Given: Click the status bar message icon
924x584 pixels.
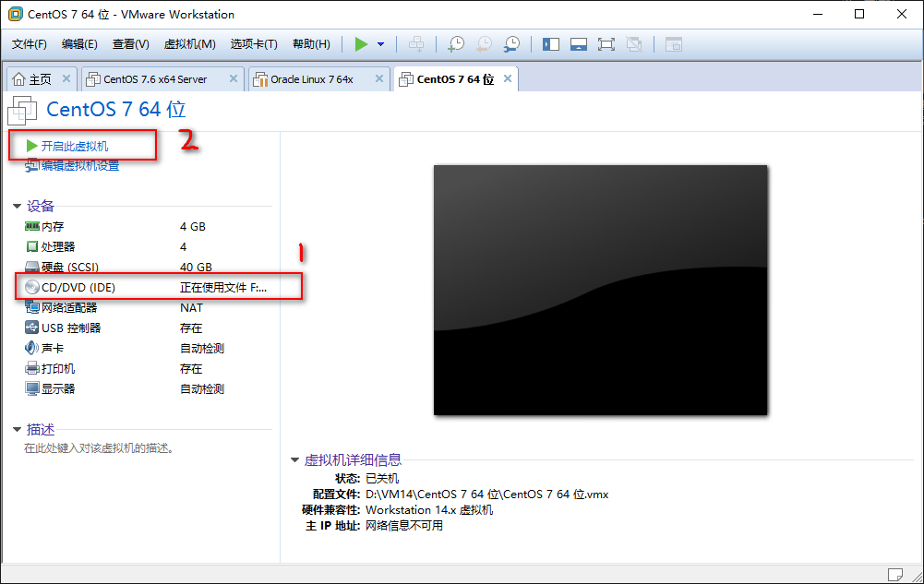Looking at the screenshot, I should coord(894,574).
